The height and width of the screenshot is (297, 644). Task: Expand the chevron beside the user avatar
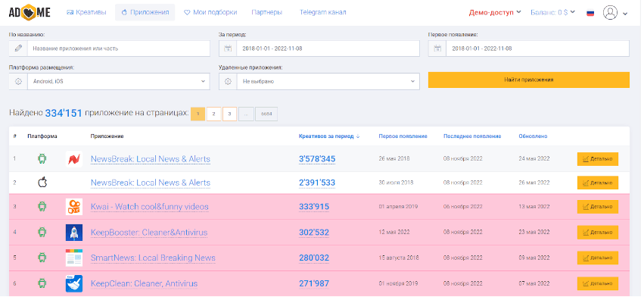click(x=625, y=14)
